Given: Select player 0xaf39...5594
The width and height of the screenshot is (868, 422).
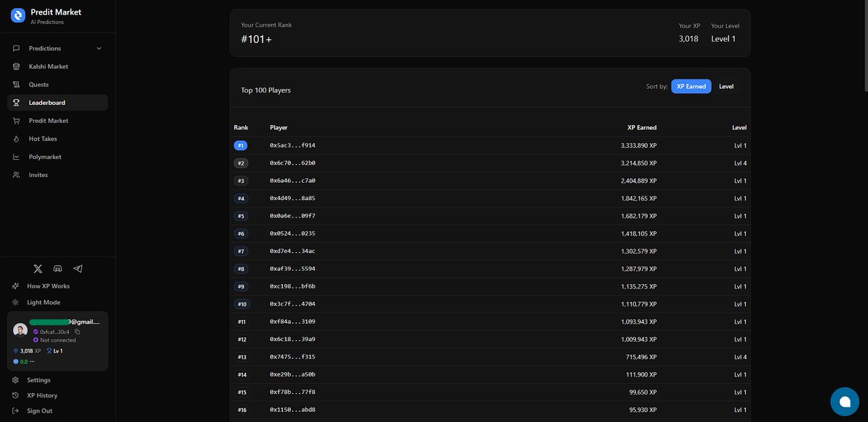Looking at the screenshot, I should [x=292, y=269].
